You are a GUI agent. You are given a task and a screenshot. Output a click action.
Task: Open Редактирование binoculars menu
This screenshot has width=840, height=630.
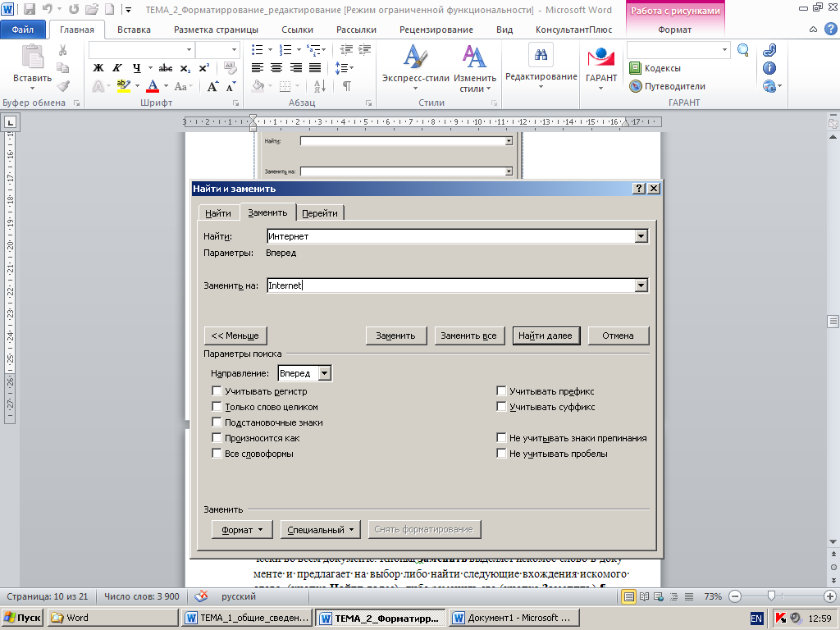point(541,66)
